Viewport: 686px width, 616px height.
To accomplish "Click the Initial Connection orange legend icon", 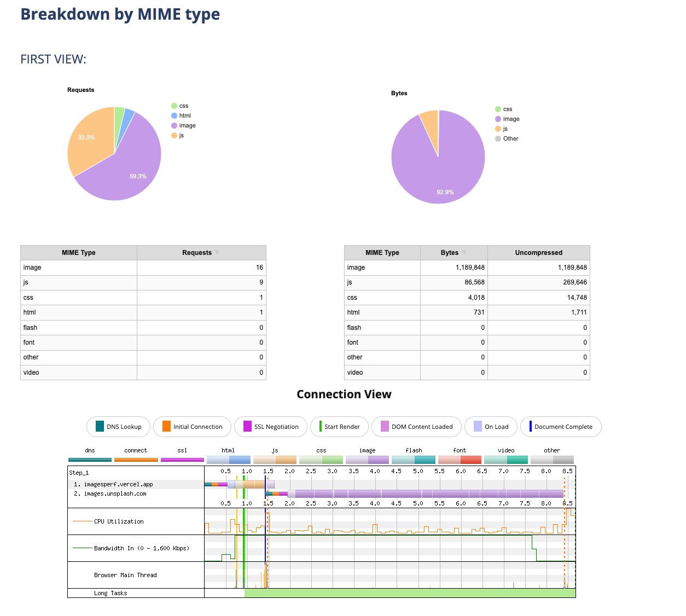I will click(166, 427).
